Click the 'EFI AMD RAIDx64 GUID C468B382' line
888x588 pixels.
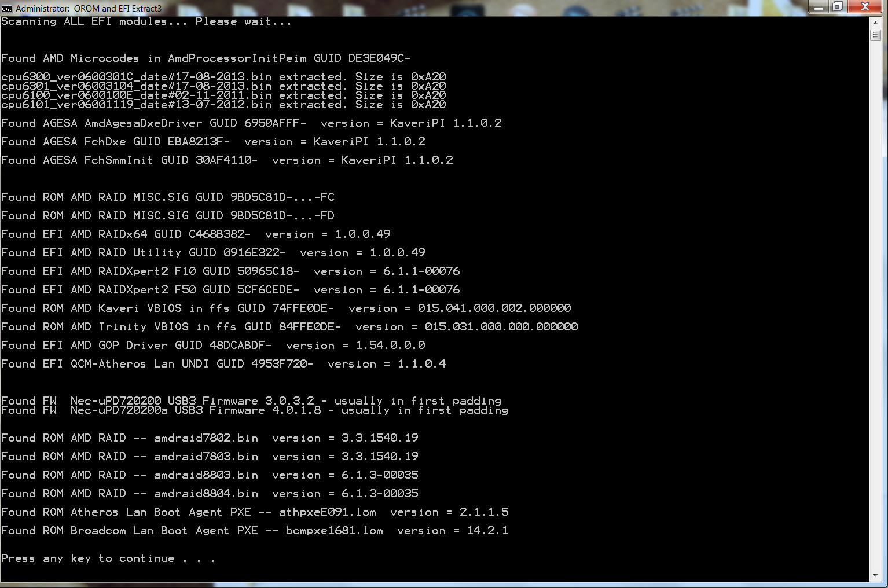click(196, 234)
